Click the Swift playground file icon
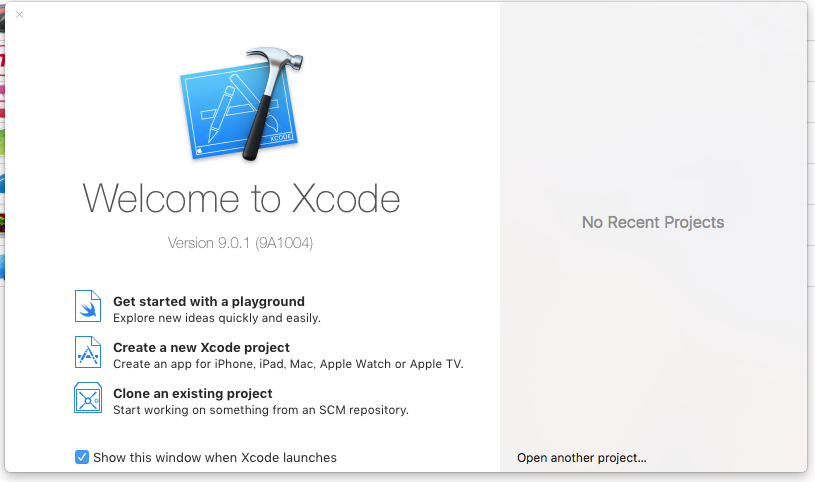Image resolution: width=815 pixels, height=482 pixels. coord(88,306)
